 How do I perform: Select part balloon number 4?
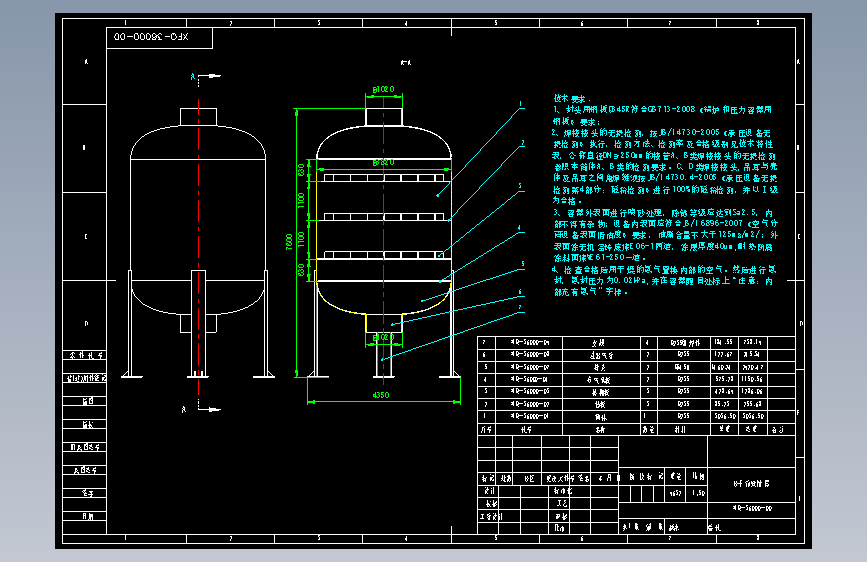point(519,227)
